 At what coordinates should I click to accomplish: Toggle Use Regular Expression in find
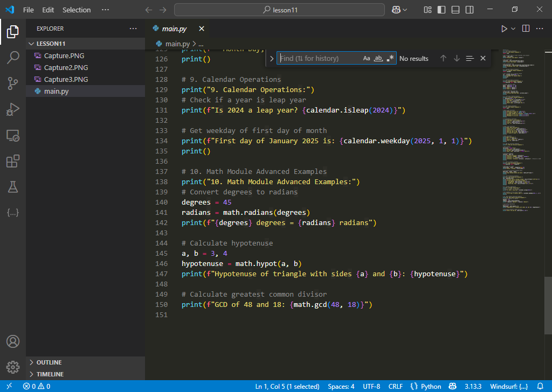pyautogui.click(x=390, y=58)
